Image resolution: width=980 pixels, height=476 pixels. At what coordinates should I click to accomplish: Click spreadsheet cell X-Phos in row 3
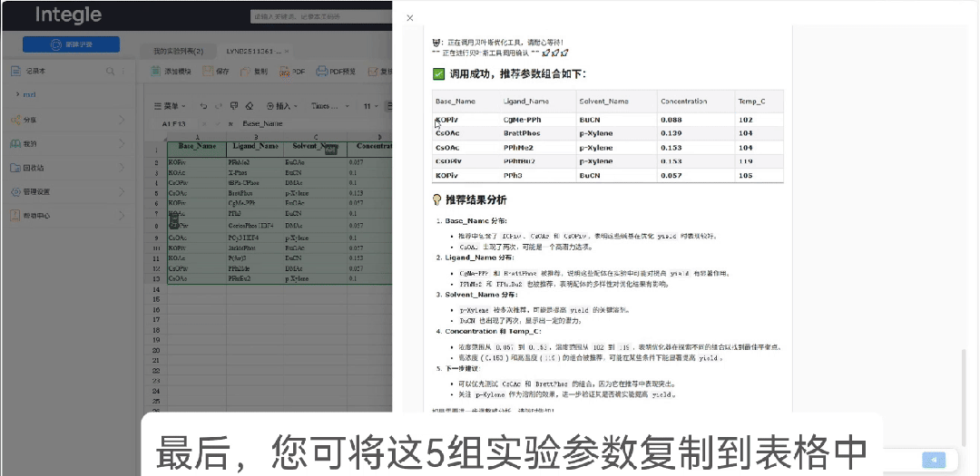pos(255,171)
